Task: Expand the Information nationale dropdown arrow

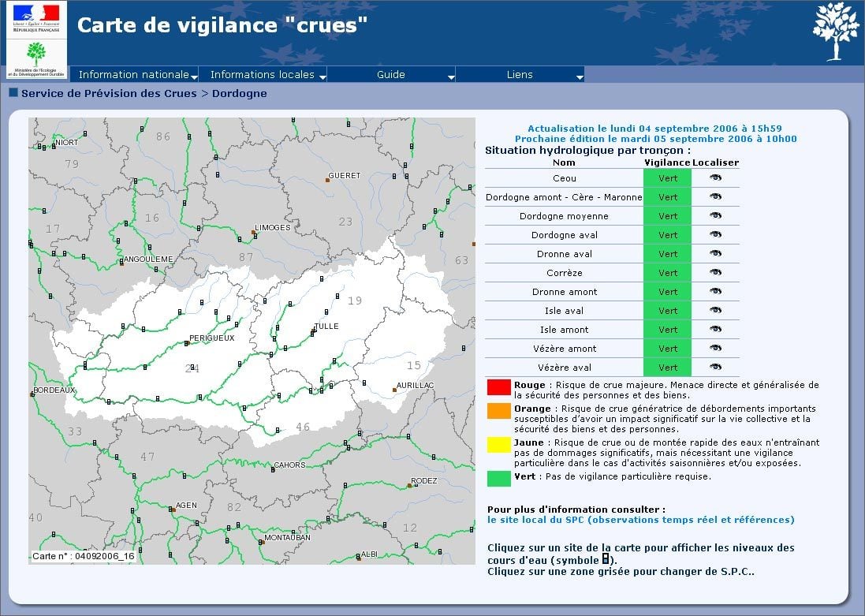Action: (194, 77)
